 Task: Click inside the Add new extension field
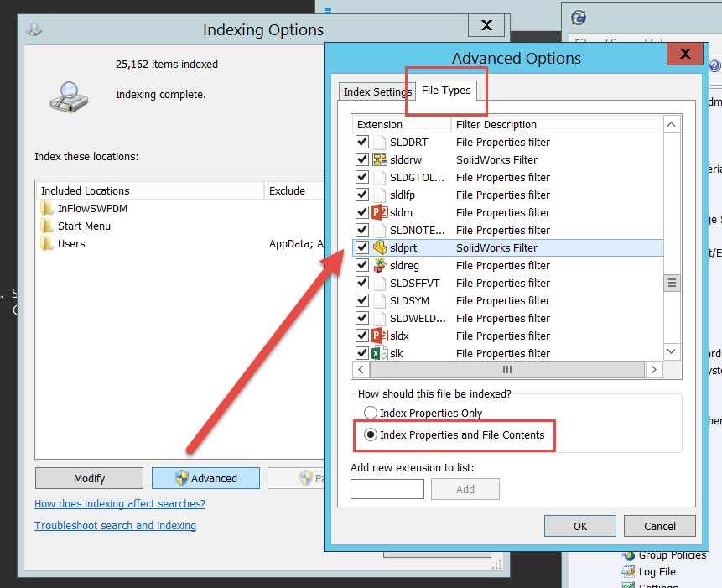pos(387,488)
